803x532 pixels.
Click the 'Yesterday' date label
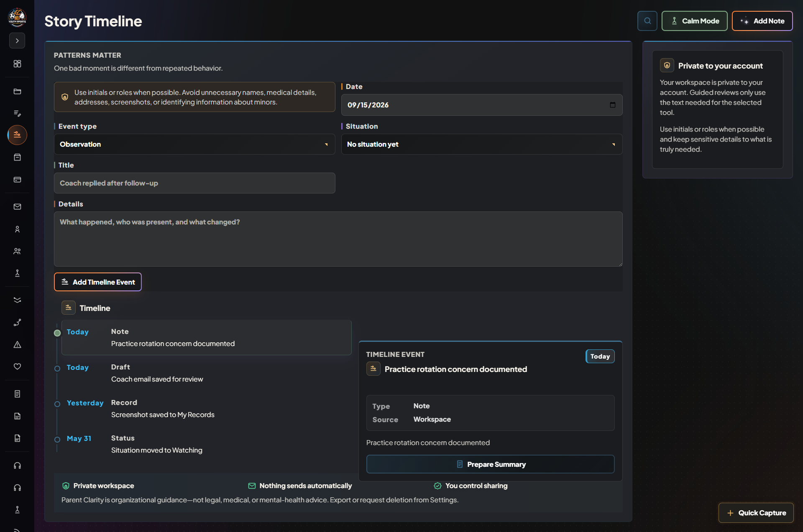[x=85, y=403]
